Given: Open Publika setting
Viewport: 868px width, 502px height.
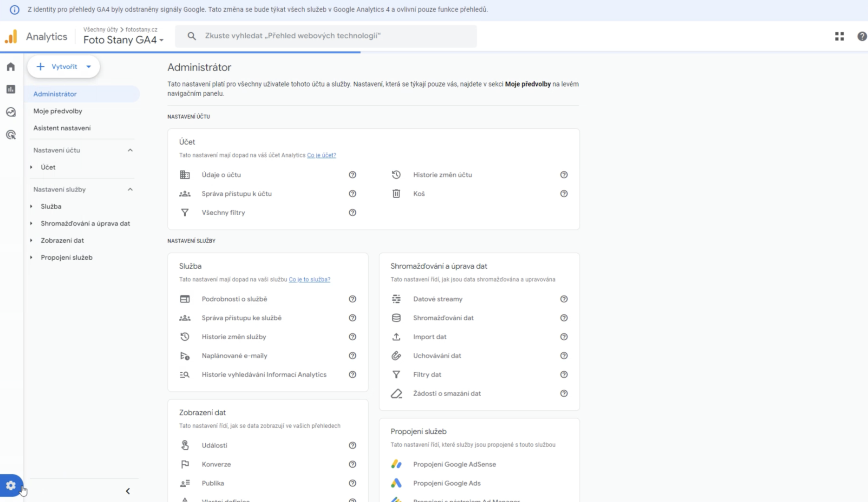Looking at the screenshot, I should click(213, 483).
